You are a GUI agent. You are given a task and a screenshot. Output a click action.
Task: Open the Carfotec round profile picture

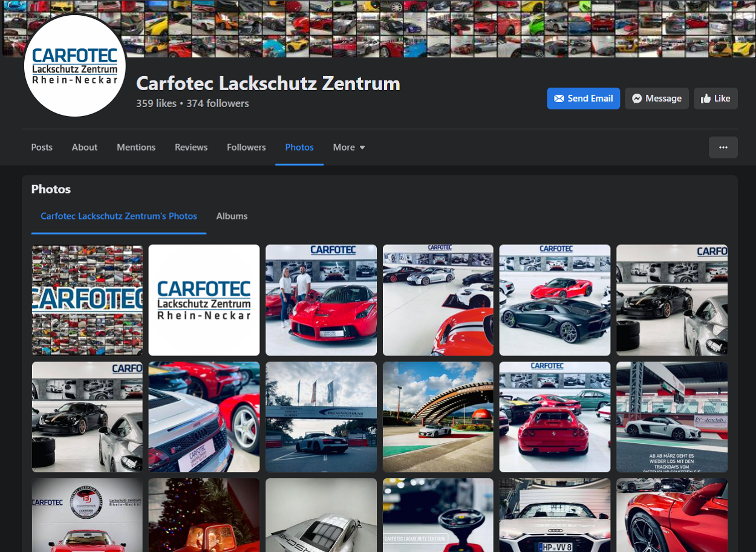(x=75, y=65)
